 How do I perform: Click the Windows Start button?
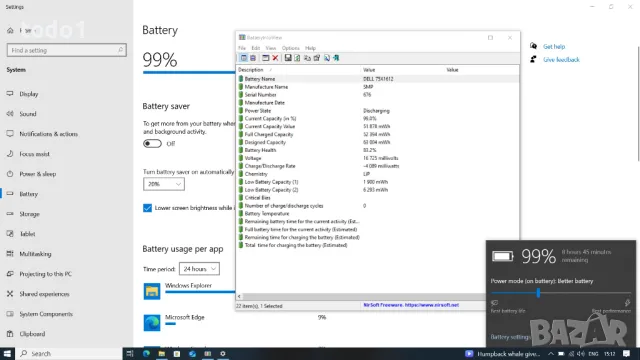coord(7,354)
